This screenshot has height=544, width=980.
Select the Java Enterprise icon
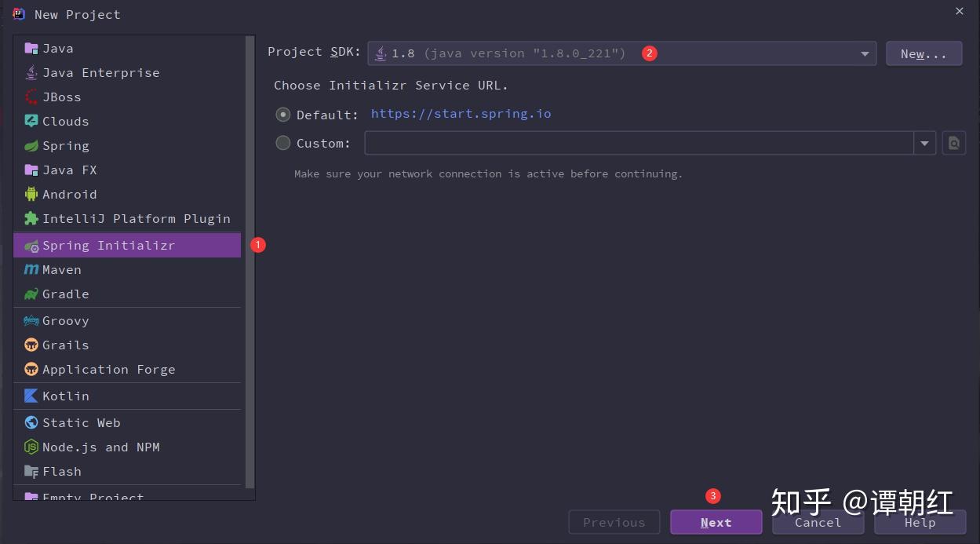(x=31, y=72)
